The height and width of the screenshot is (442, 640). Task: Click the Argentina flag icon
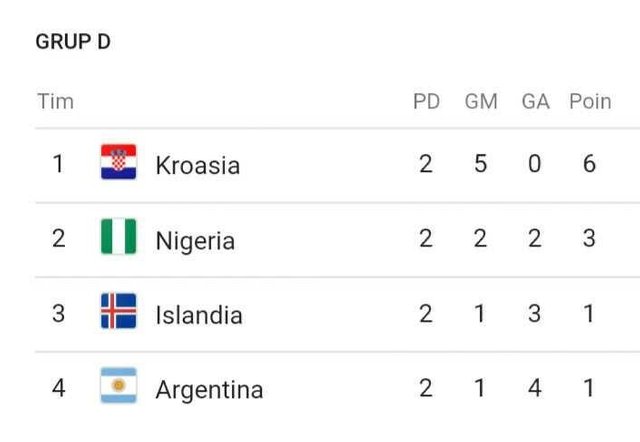click(119, 387)
